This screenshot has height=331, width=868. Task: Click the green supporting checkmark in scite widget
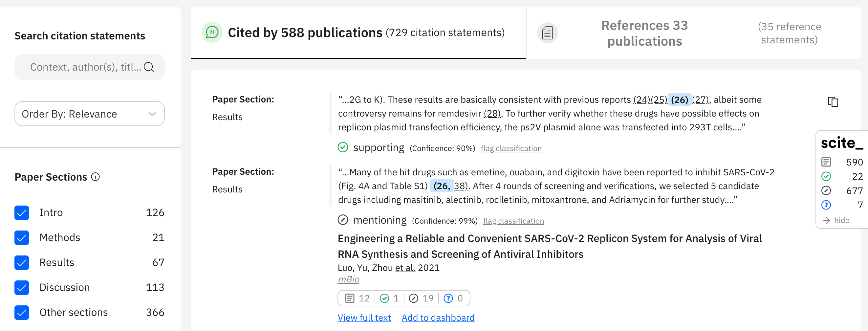(826, 176)
